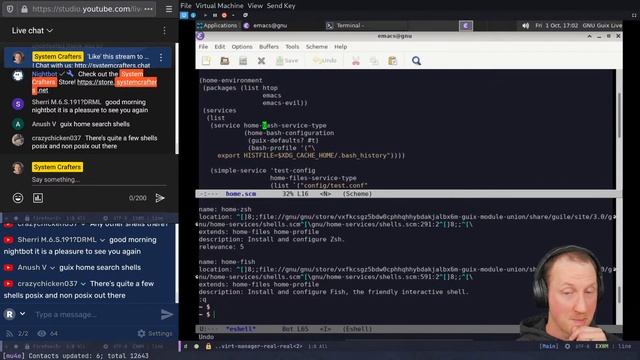The height and width of the screenshot is (360, 640).
Task: Select the Terminal taskbar entry
Action: (346, 25)
